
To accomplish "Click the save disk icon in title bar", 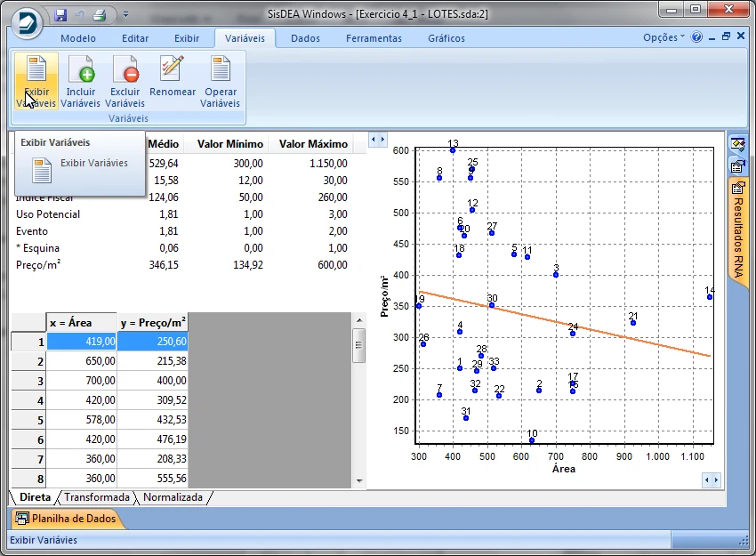I will coord(60,15).
